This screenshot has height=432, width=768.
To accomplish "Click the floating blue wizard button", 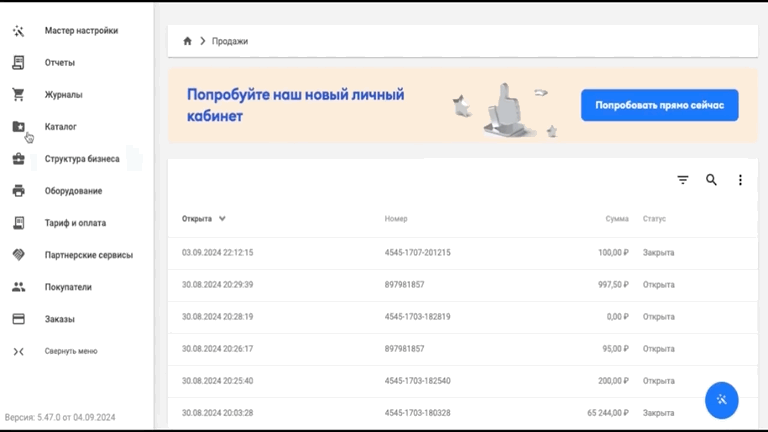I will pyautogui.click(x=721, y=400).
